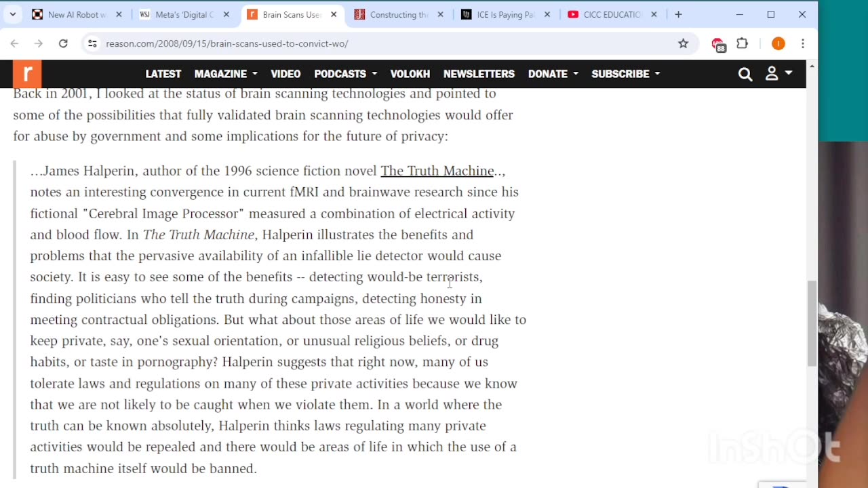Click the page vertical scrollbar thumb

pos(812,323)
